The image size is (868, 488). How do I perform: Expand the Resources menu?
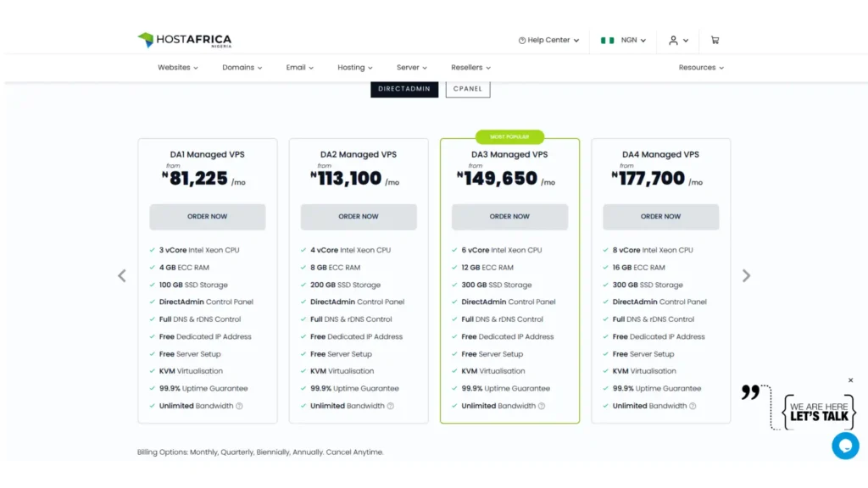(701, 68)
